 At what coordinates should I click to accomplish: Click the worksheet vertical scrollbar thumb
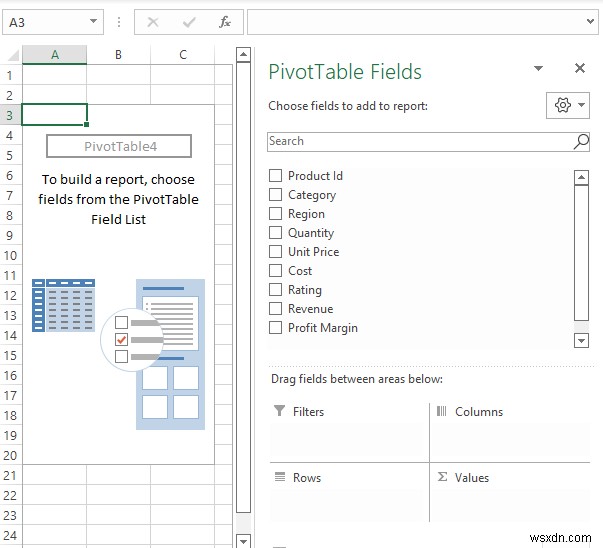click(x=243, y=287)
